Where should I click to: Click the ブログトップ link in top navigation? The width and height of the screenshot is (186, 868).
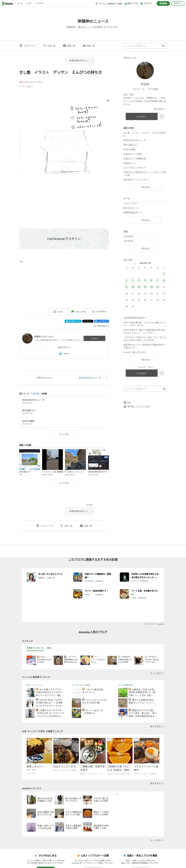pos(28,46)
